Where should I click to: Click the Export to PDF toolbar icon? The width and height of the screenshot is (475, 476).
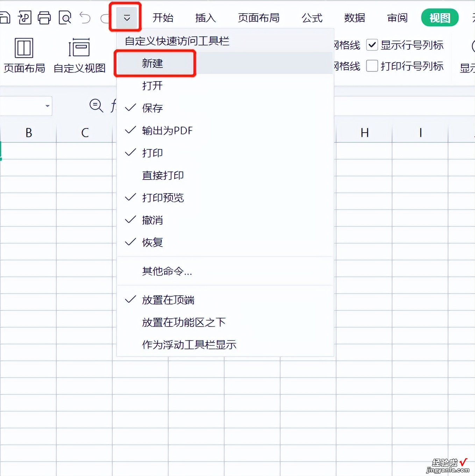[x=24, y=17]
